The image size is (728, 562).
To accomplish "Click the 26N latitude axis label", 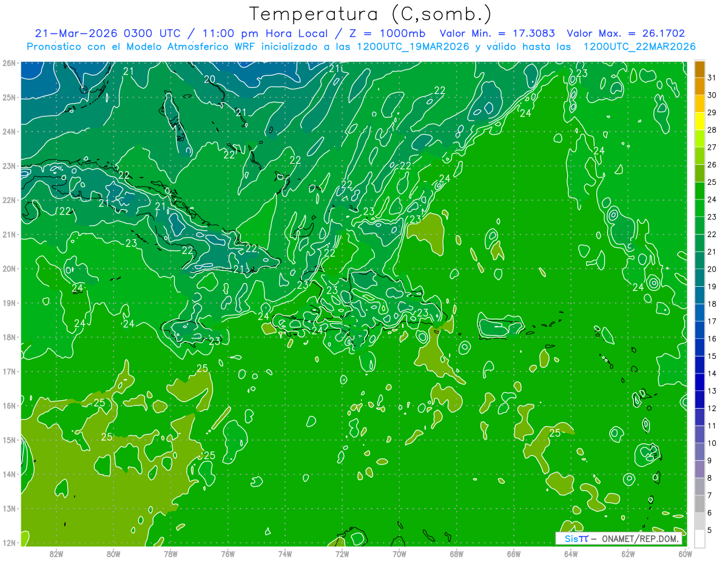I will [9, 63].
